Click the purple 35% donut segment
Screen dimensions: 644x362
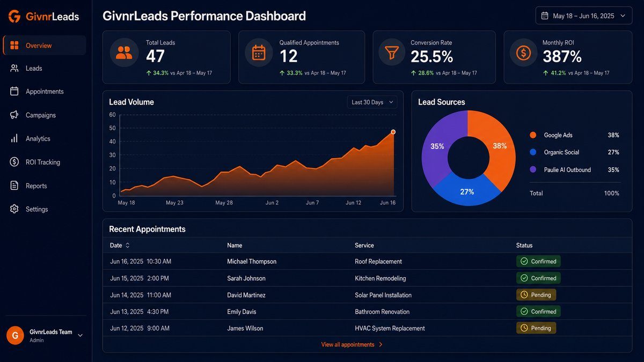coord(437,146)
